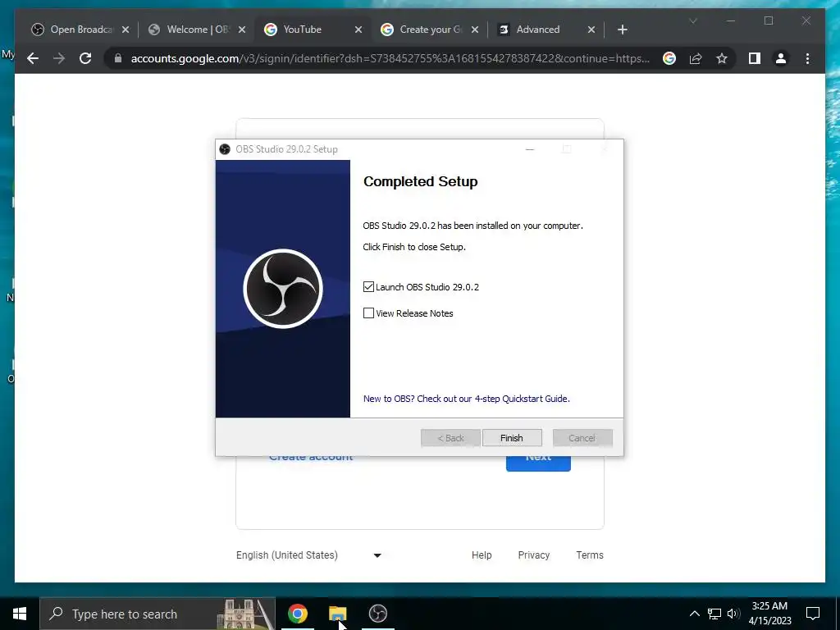Image resolution: width=840 pixels, height=630 pixels.
Task: Enable View Release Notes checkbox
Action: click(x=368, y=313)
